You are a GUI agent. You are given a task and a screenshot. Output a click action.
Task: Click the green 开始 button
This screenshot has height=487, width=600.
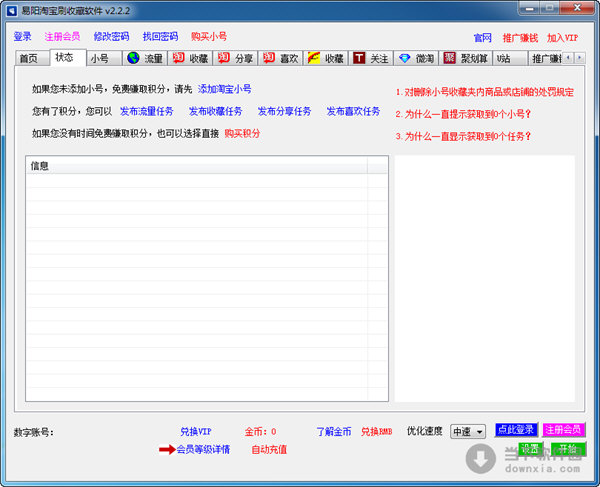pyautogui.click(x=569, y=449)
